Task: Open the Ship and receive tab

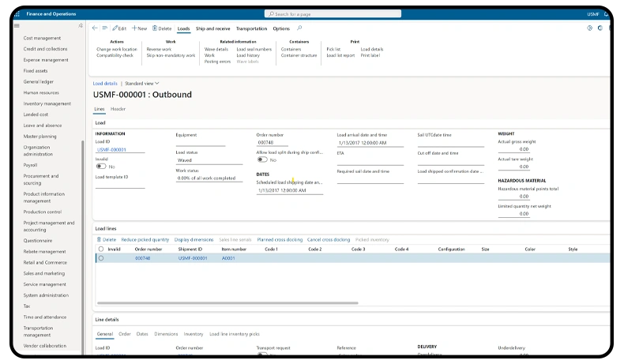Action: tap(213, 28)
